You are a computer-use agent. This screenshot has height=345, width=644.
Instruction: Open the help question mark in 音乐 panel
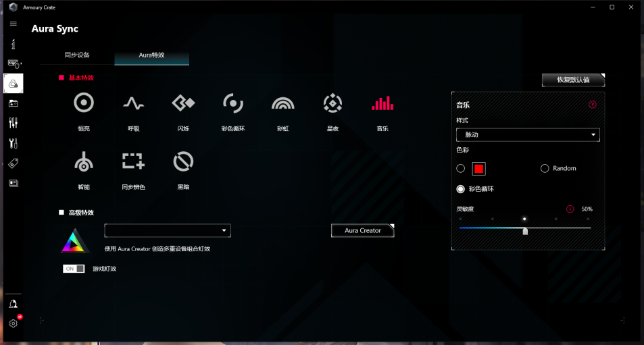592,105
